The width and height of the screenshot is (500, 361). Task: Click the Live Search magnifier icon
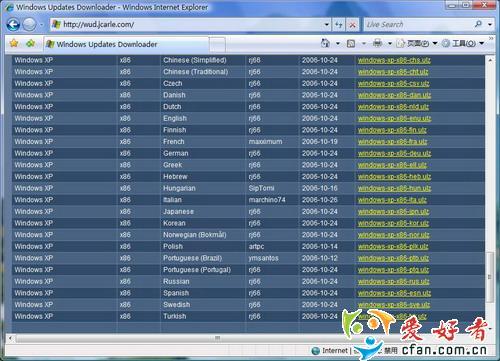(x=478, y=24)
